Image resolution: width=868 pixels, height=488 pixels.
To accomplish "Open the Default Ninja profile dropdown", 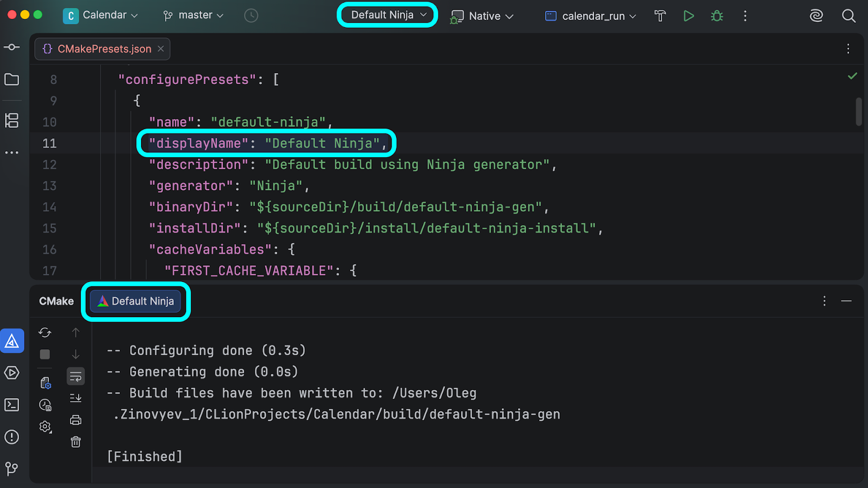I will coord(387,15).
